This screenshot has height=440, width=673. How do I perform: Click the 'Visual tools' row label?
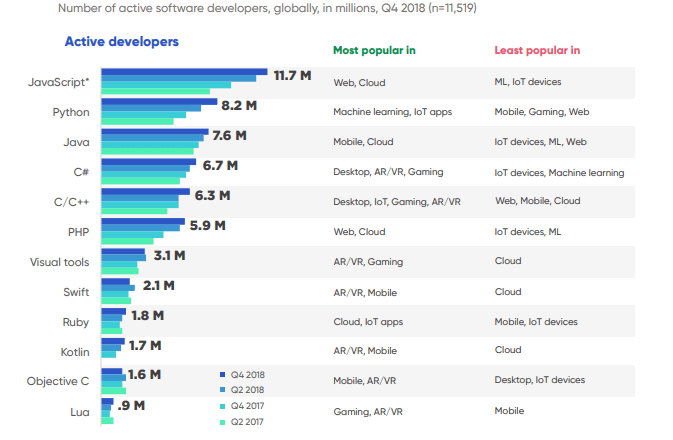[60, 262]
